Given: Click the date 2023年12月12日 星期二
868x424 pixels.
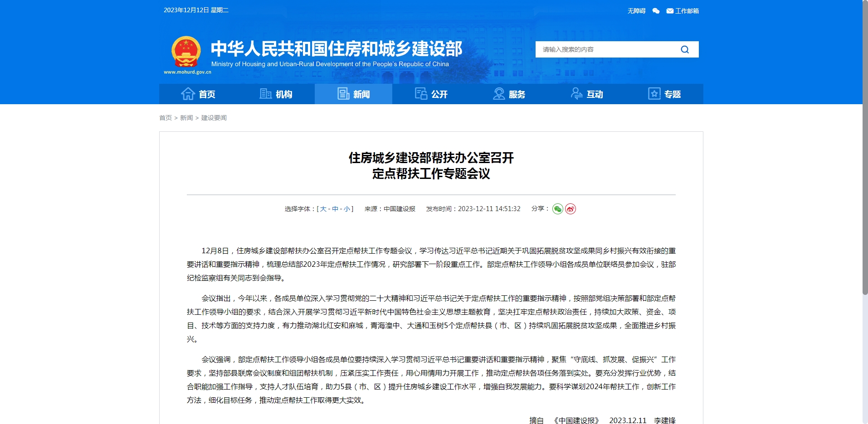Looking at the screenshot, I should (196, 10).
